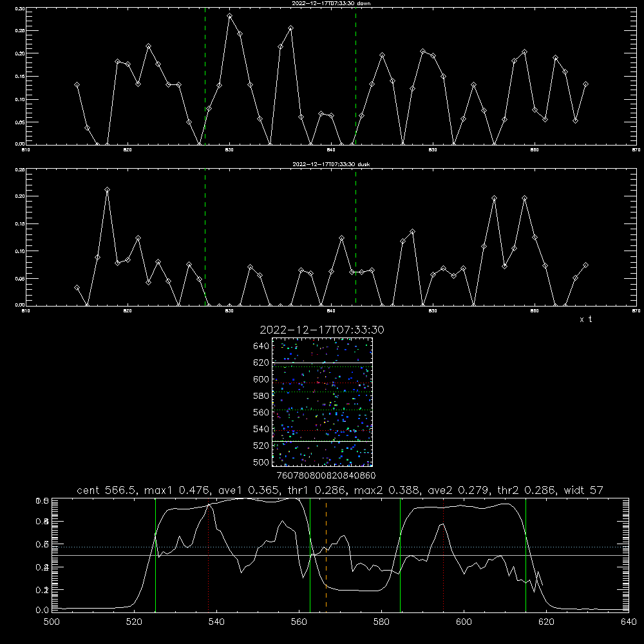Click 'widt 57' in the bottom plot title
Screen dimensions: 644x644
(583, 490)
